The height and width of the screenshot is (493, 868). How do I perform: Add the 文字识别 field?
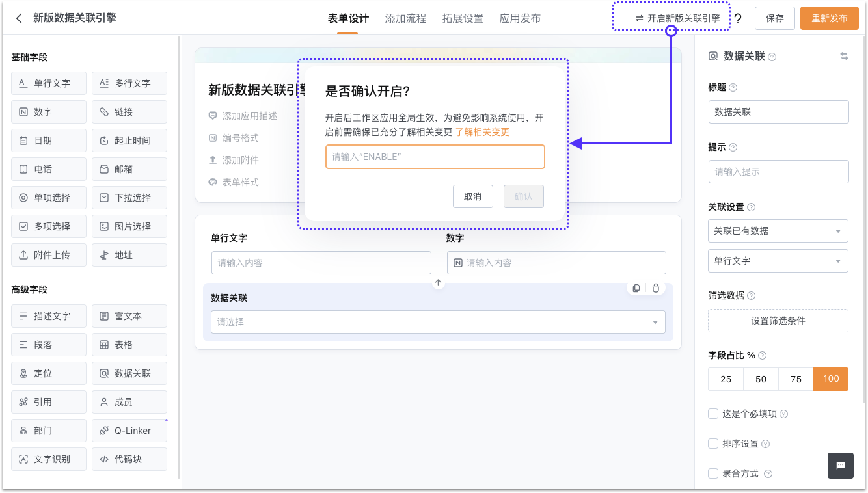tap(49, 459)
